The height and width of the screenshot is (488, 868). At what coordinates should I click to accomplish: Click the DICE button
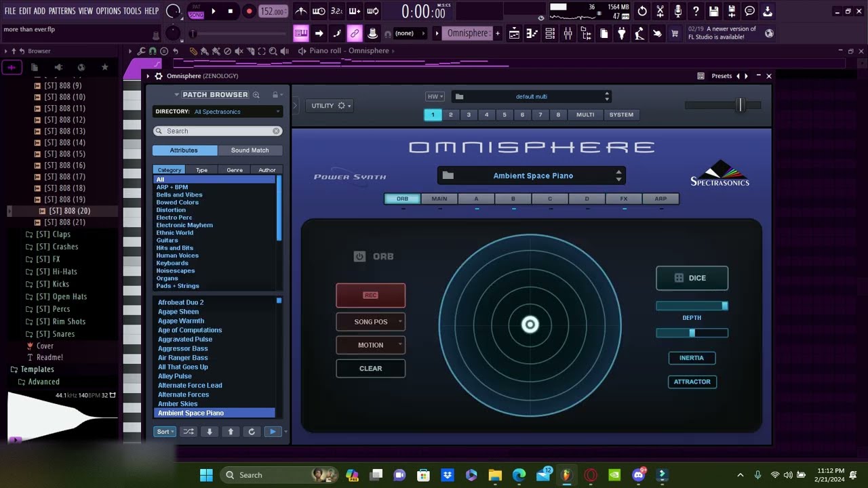pos(692,278)
